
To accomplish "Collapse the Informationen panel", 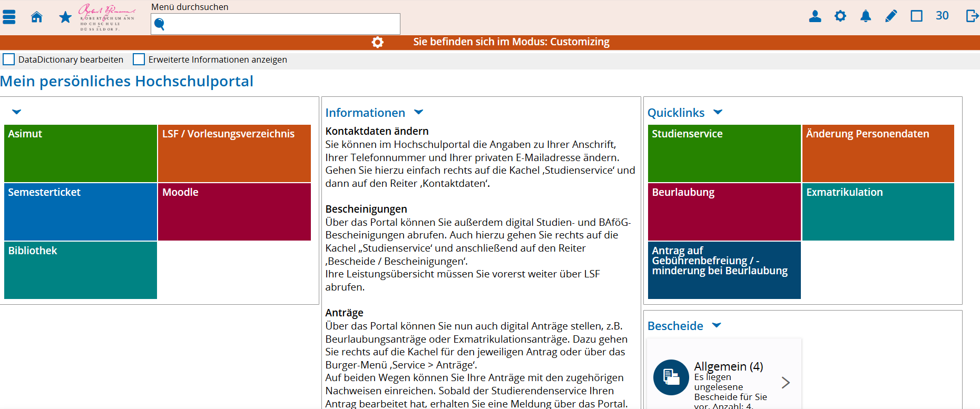I will (419, 112).
